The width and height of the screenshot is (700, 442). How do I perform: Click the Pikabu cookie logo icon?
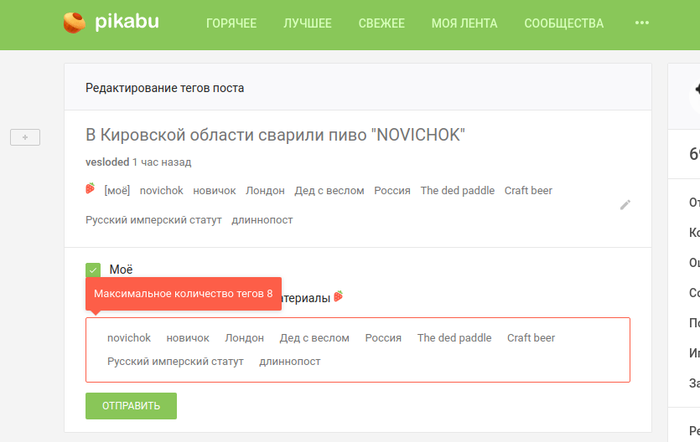pyautogui.click(x=74, y=22)
